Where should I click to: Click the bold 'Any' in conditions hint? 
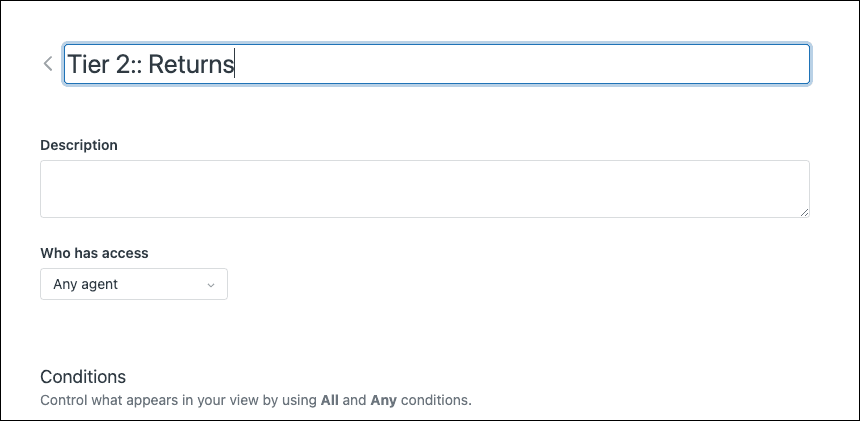coord(384,401)
